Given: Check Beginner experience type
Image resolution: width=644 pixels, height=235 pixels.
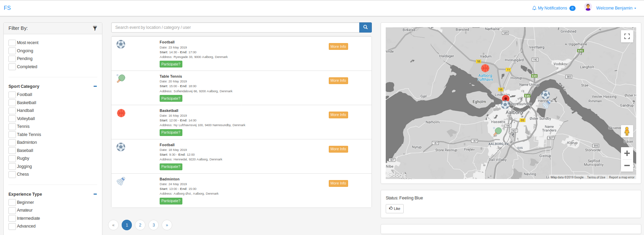Looking at the screenshot, I should [12, 202].
